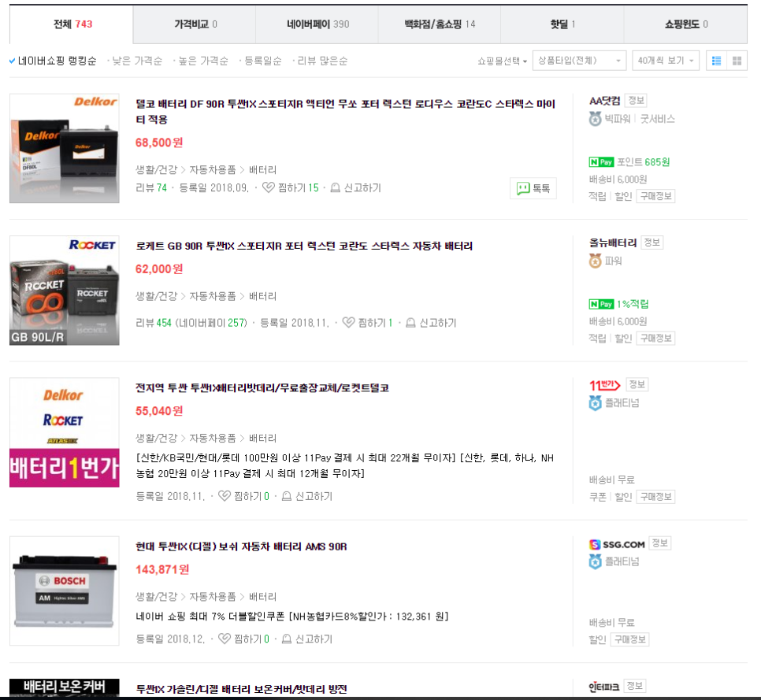Open the 상품타입(전체) combo box
The height and width of the screenshot is (700, 761).
pos(579,61)
